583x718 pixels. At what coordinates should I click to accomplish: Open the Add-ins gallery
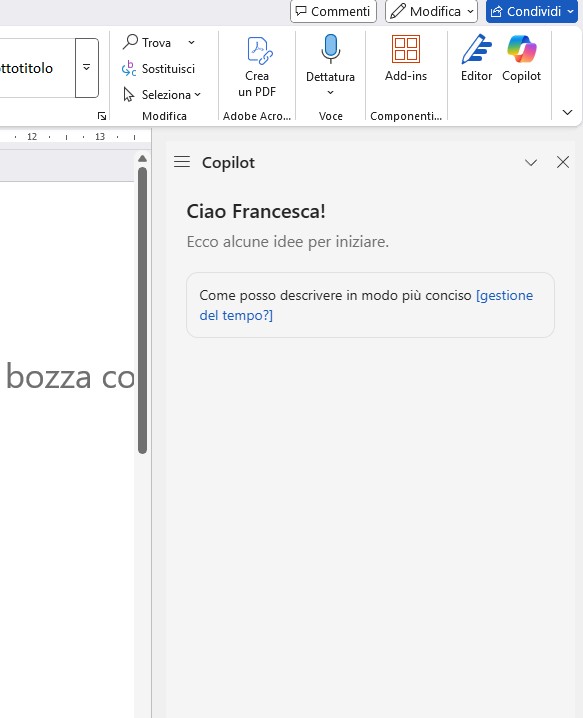[406, 58]
